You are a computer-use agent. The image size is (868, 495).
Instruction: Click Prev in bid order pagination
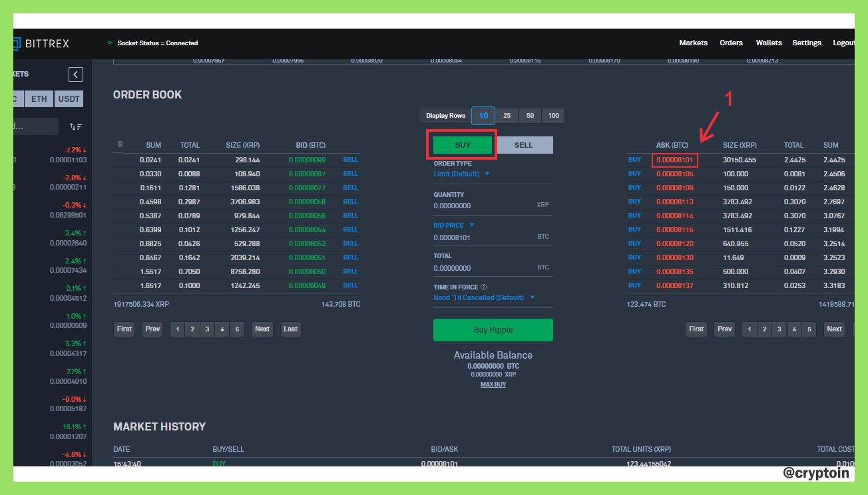click(153, 329)
